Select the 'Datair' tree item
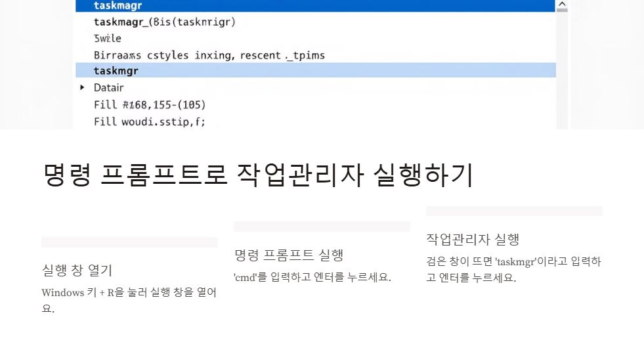This screenshot has height=346, width=644. click(x=108, y=87)
